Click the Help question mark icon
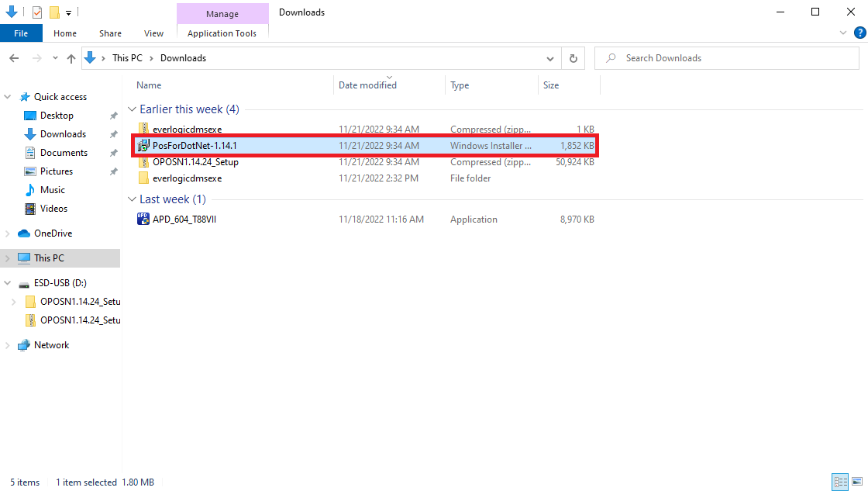Viewport: 868px width, 491px height. 859,33
